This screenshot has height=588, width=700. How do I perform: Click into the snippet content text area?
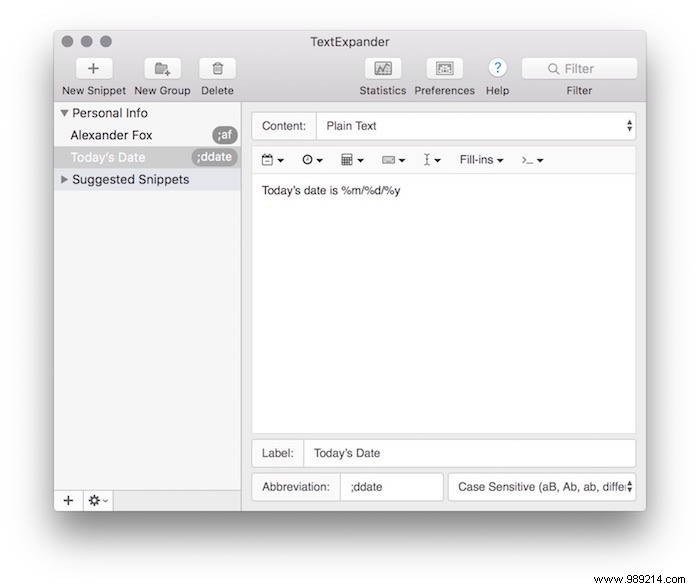pos(443,304)
